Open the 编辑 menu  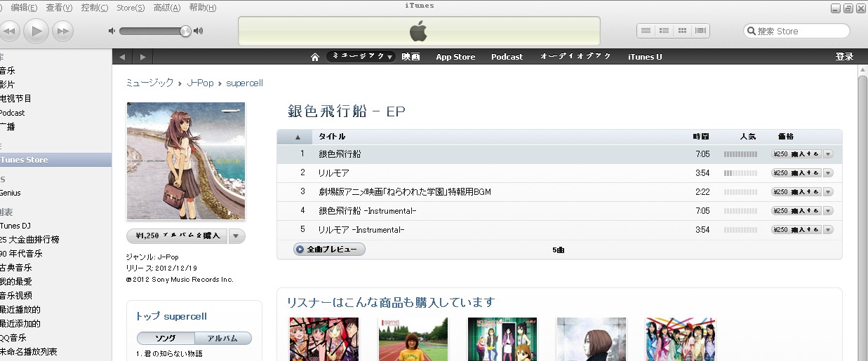pyautogui.click(x=25, y=8)
